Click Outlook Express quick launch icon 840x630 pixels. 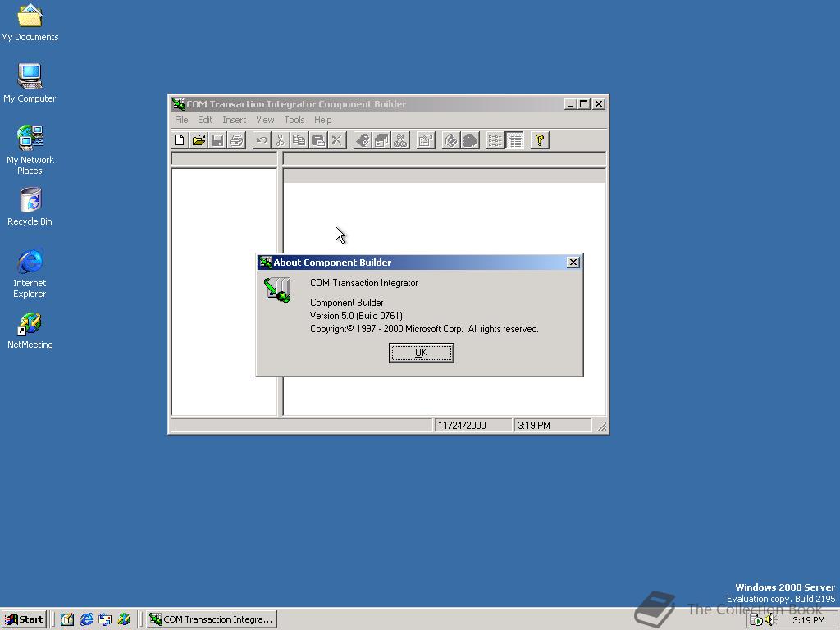click(x=105, y=619)
